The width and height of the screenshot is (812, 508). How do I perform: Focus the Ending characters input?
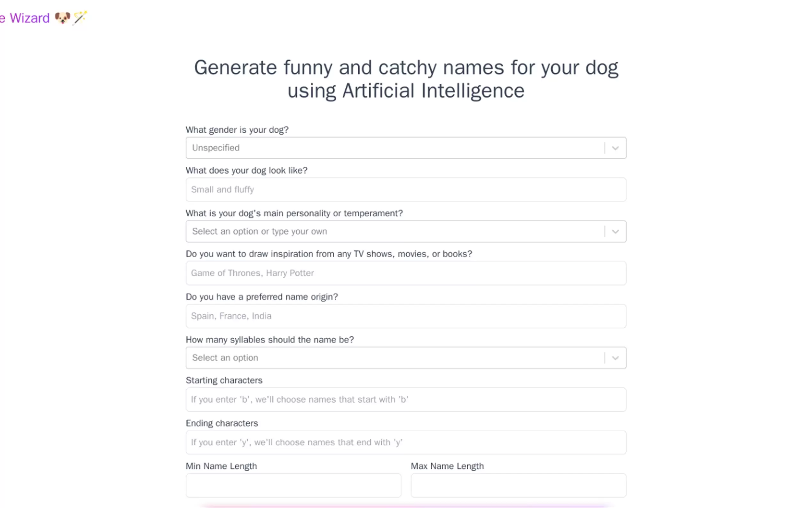405,442
